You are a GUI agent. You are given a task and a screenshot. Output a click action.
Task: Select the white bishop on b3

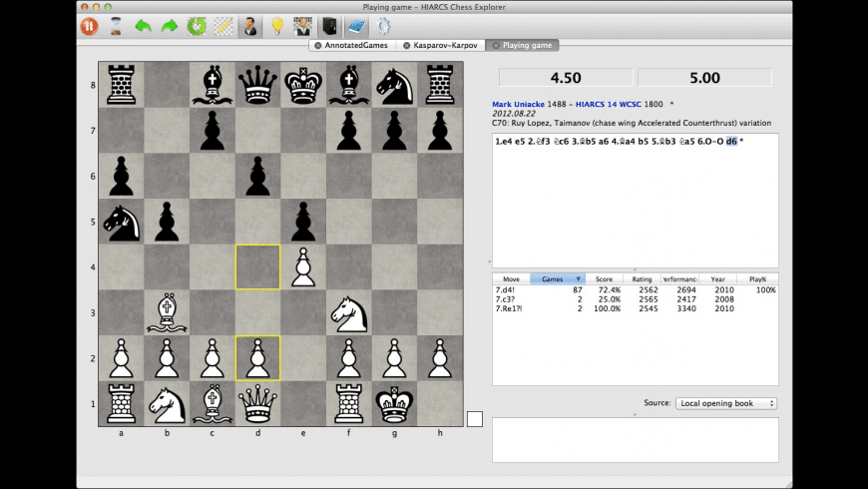[167, 313]
